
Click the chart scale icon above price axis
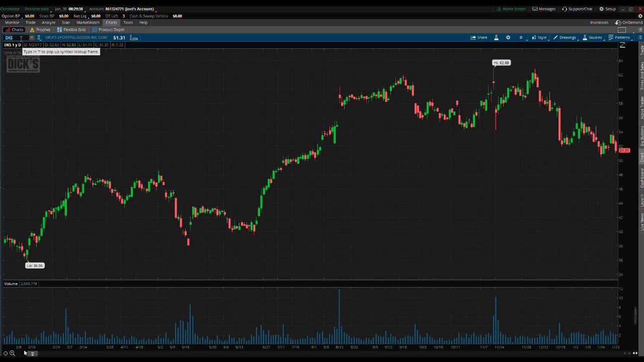pyautogui.click(x=622, y=45)
